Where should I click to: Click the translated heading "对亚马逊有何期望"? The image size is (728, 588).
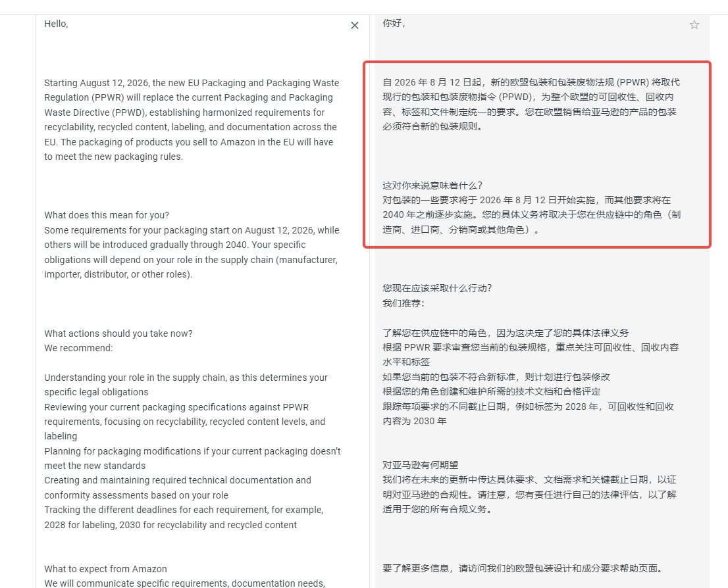(x=420, y=465)
